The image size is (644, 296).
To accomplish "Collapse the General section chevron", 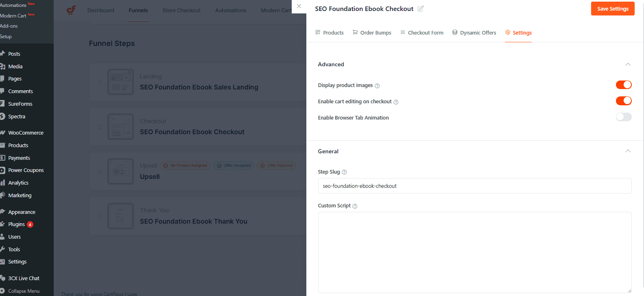I will tap(628, 151).
